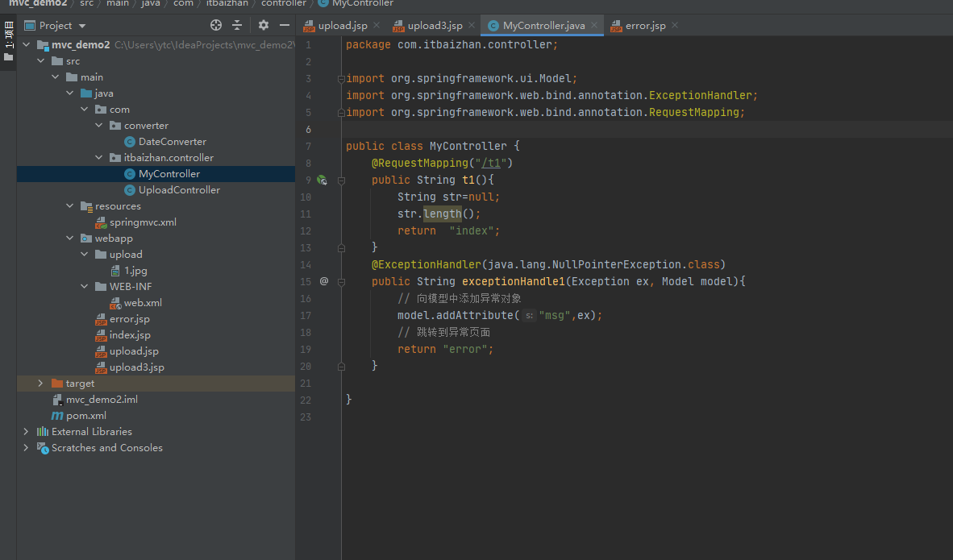Click line number 23 in the gutter

click(305, 417)
